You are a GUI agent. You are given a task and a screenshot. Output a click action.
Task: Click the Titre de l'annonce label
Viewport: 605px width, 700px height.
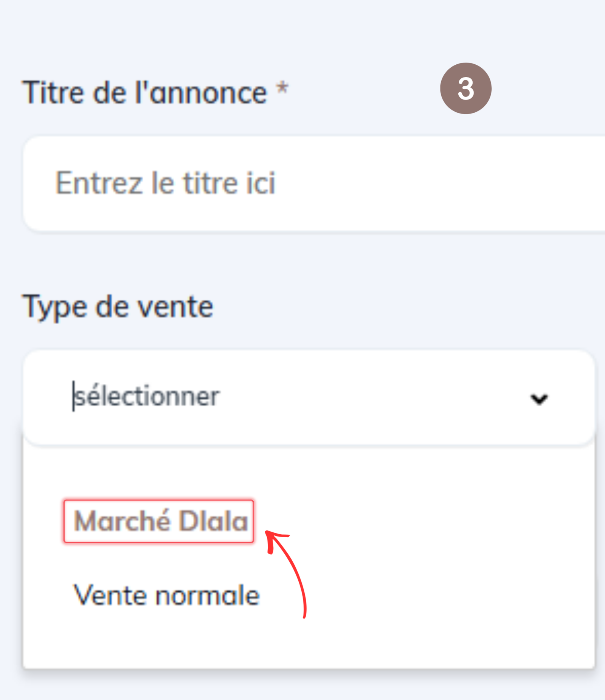pos(144,93)
